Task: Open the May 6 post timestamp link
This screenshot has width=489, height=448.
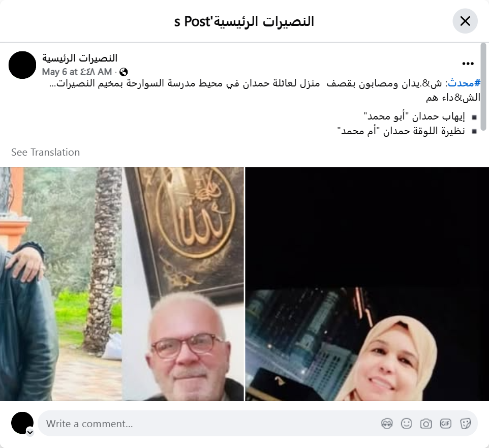Action: 77,72
